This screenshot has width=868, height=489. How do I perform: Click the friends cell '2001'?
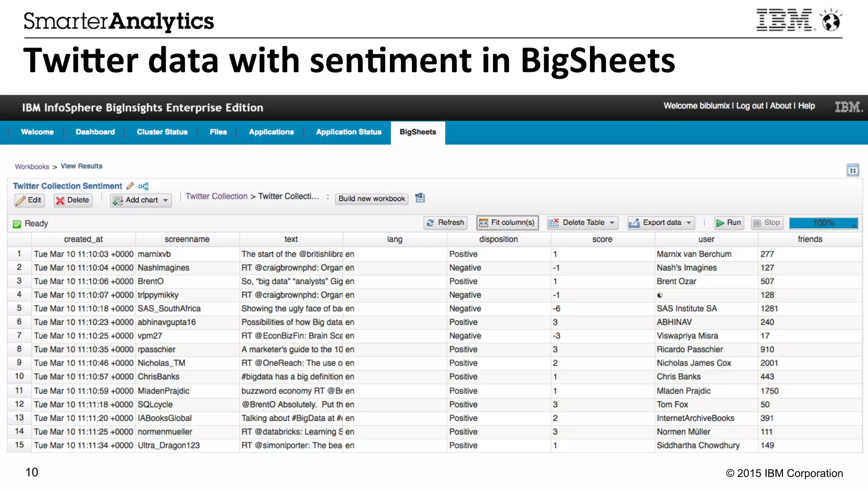tap(810, 363)
